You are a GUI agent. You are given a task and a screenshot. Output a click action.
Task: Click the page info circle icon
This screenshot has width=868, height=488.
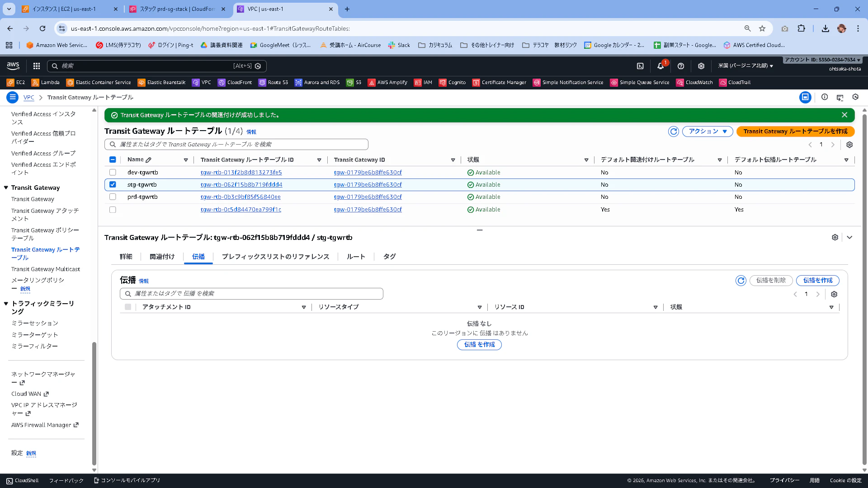(x=825, y=97)
